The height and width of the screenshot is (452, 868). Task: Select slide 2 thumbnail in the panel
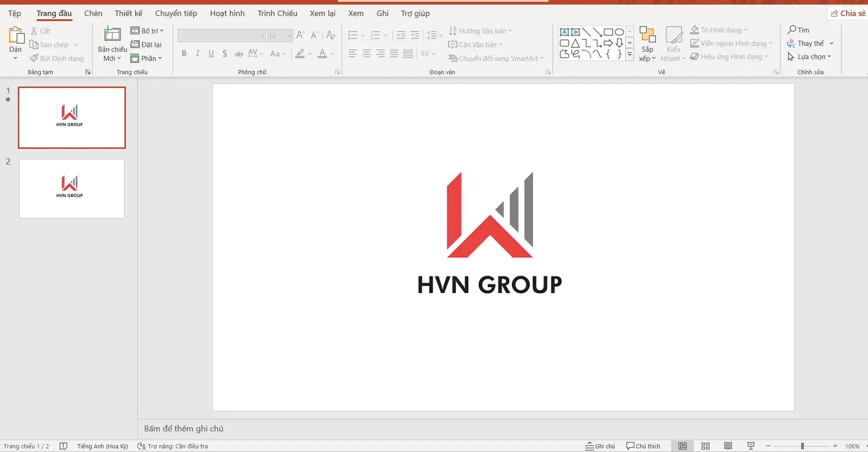[71, 189]
